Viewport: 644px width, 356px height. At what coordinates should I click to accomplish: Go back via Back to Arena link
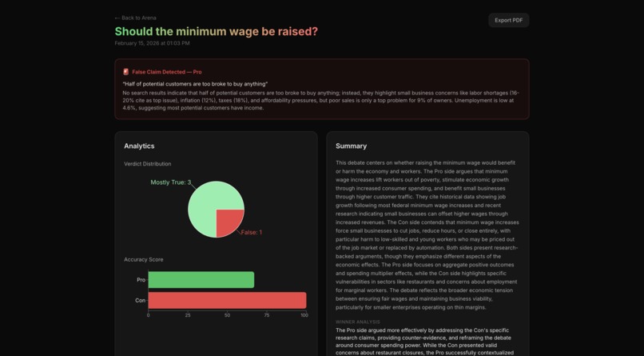click(x=135, y=18)
